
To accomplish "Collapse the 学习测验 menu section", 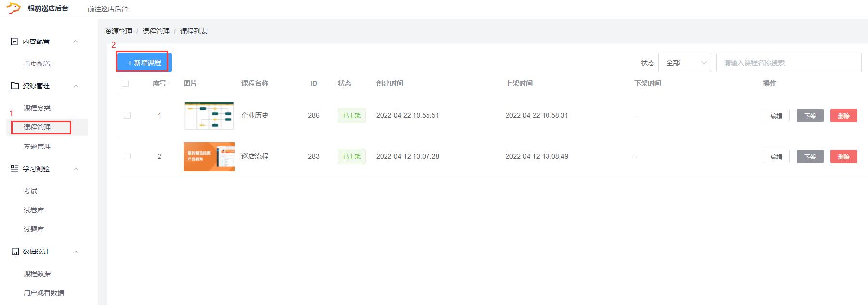I will 76,169.
